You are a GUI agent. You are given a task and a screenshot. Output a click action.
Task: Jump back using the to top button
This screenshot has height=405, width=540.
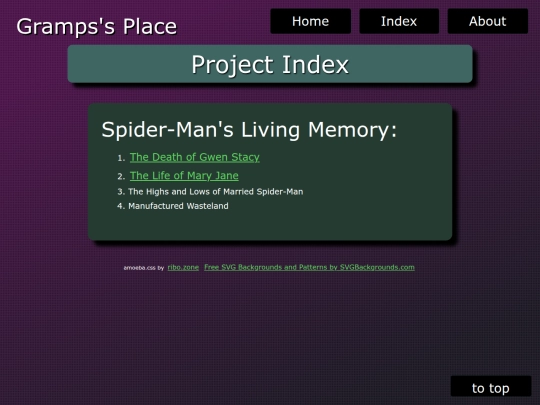tap(491, 387)
